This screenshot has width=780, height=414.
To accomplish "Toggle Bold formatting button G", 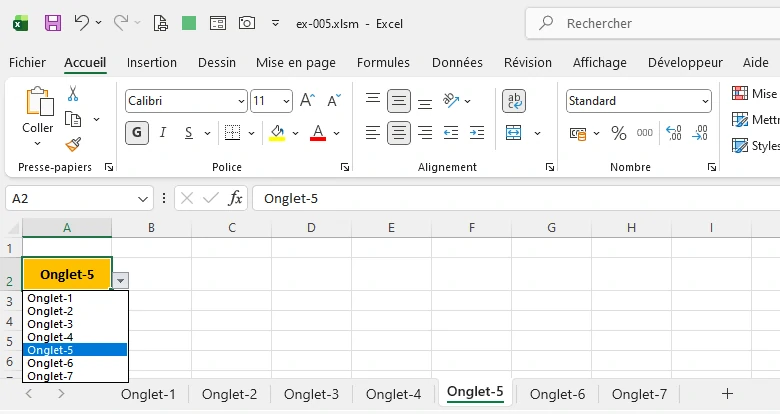I will click(137, 133).
